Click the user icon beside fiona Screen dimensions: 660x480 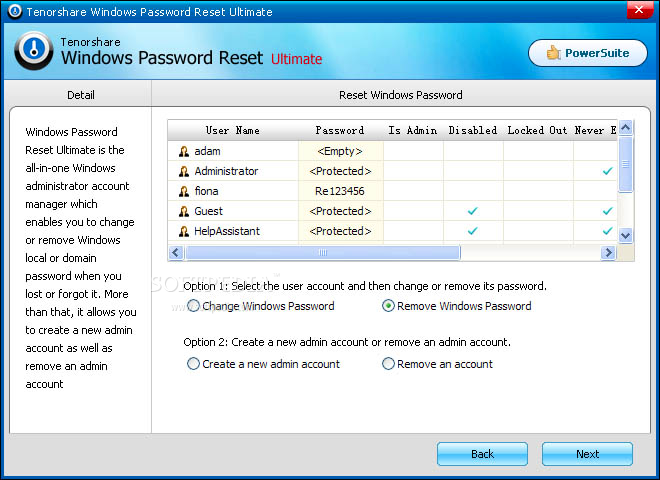184,191
